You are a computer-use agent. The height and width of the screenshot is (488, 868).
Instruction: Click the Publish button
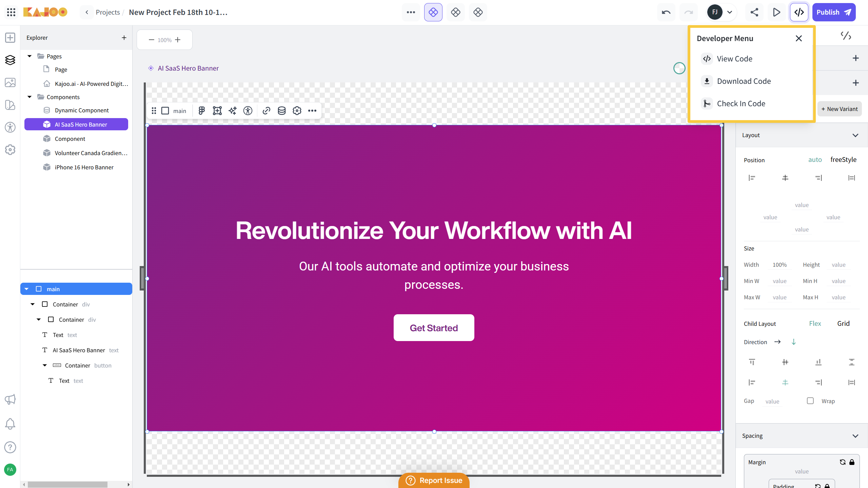tap(833, 12)
